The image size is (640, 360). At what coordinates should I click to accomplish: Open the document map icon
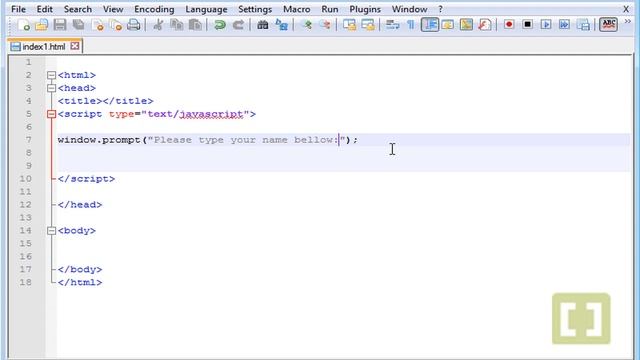coord(466,25)
